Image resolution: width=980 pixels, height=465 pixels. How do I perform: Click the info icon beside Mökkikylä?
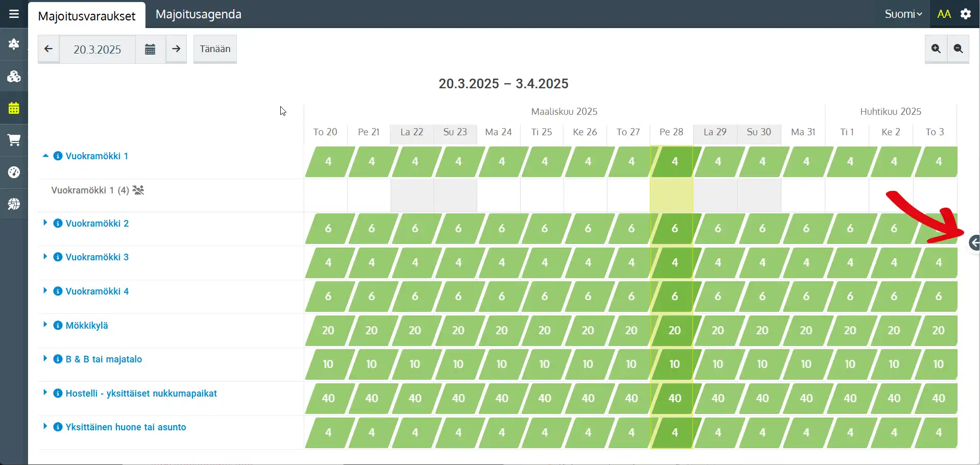pos(58,326)
